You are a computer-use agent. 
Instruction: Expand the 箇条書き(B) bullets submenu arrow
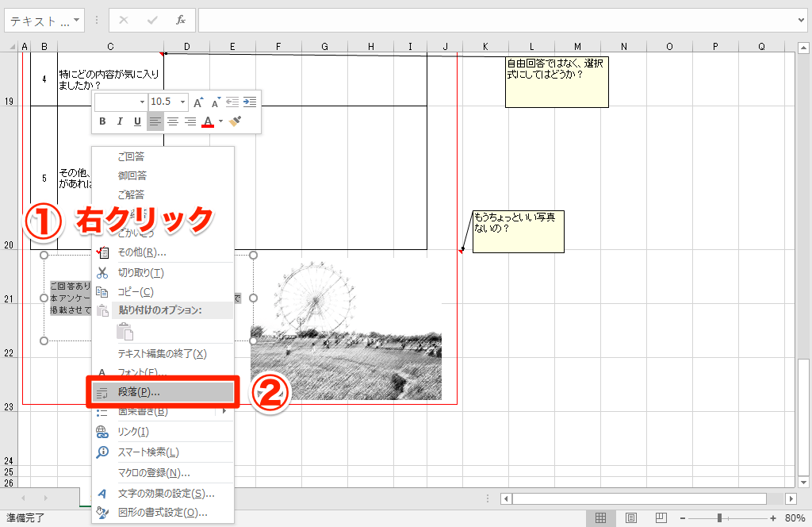click(x=224, y=411)
